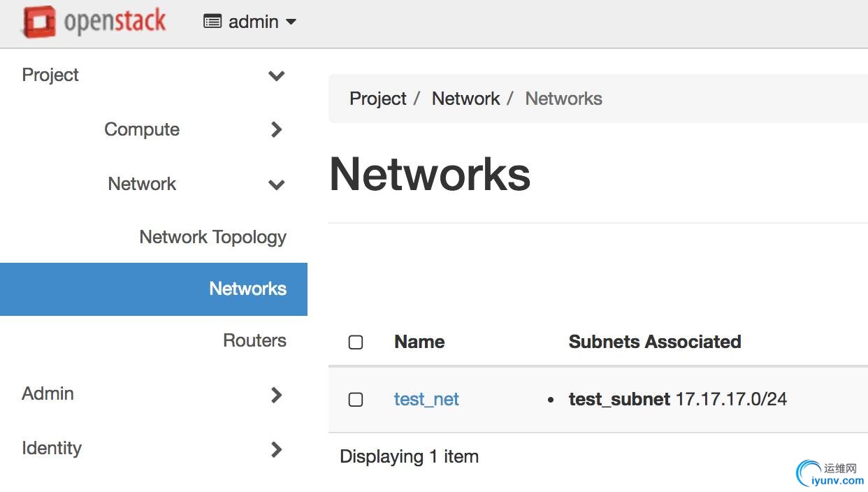The image size is (868, 492).
Task: Click the Network breadcrumb link
Action: point(465,99)
